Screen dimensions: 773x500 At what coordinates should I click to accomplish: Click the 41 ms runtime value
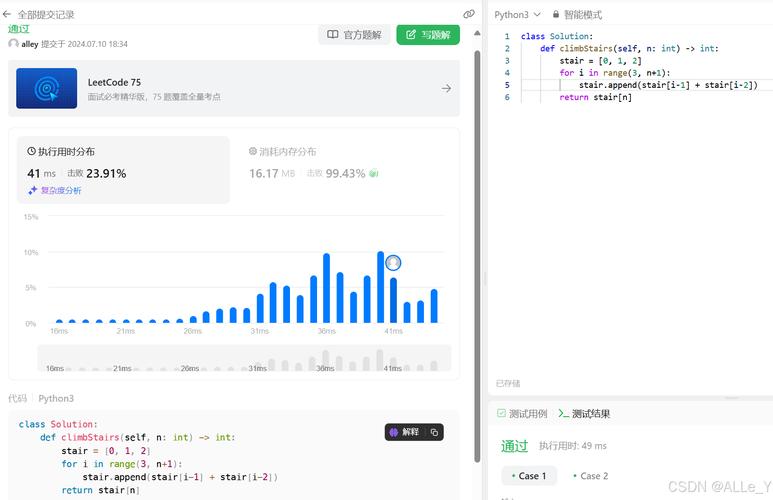[x=41, y=173]
